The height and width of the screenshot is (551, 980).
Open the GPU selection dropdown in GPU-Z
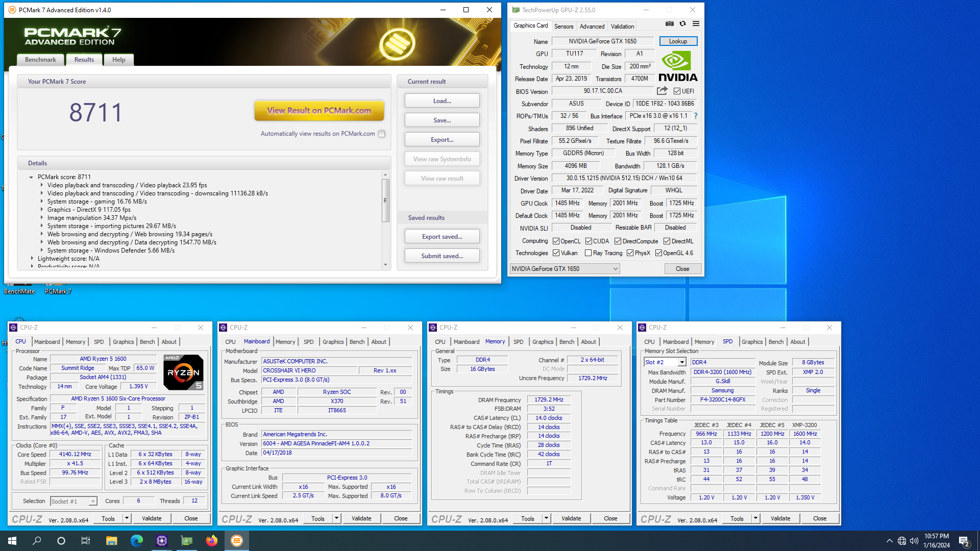[565, 269]
